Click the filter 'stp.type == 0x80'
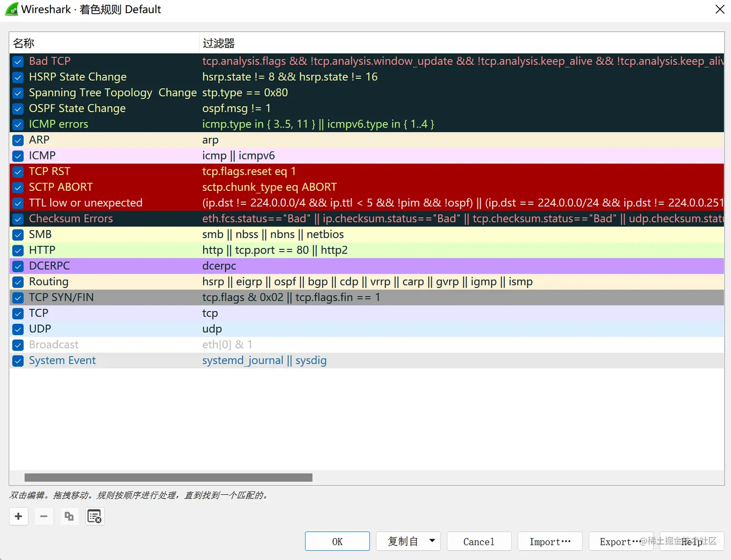The width and height of the screenshot is (731, 560). pyautogui.click(x=245, y=92)
